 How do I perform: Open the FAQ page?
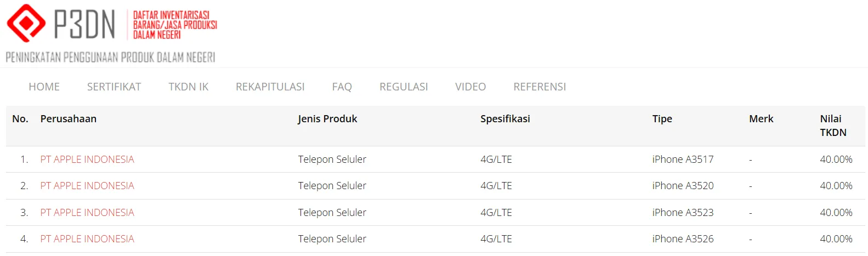coord(342,87)
